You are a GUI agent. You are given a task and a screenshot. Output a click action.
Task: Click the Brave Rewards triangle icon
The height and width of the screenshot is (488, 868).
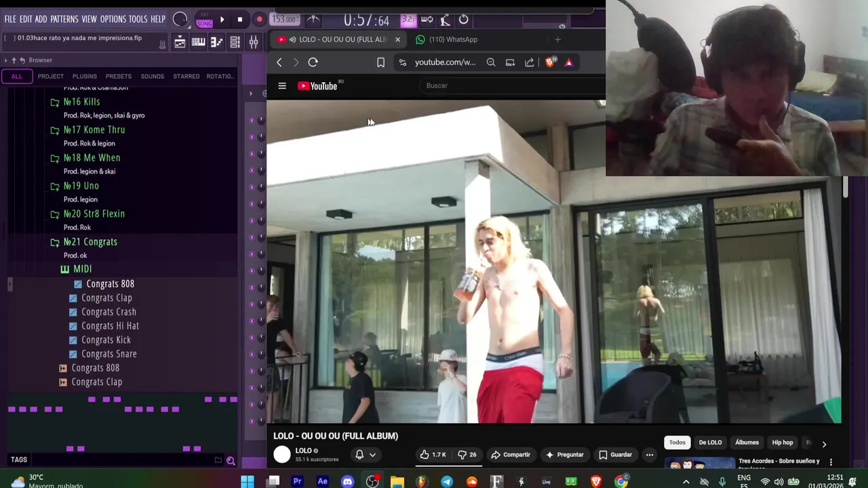568,62
